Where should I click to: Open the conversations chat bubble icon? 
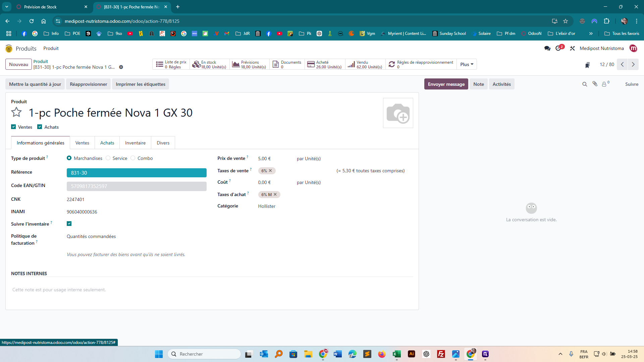tap(547, 48)
